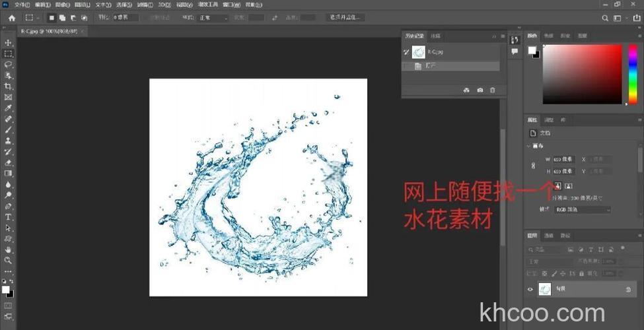Open the collapsed History panel dock icon
Viewport: 644px width, 330px height.
click(515, 40)
